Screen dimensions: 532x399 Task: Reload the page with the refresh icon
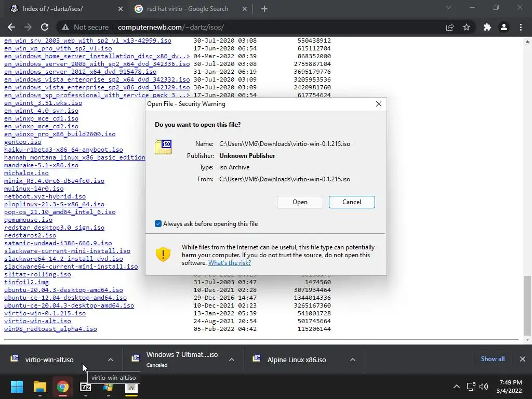(x=45, y=27)
